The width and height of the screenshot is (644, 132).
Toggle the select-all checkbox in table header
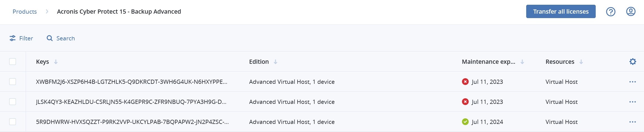(x=13, y=62)
